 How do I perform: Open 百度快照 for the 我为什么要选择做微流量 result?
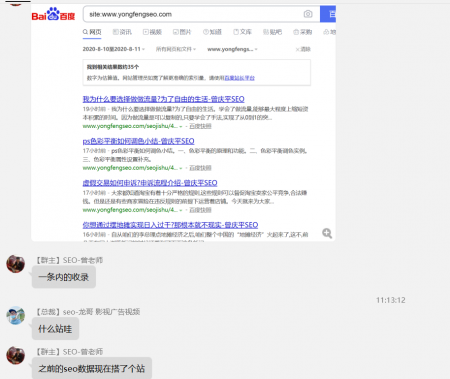[x=200, y=126]
